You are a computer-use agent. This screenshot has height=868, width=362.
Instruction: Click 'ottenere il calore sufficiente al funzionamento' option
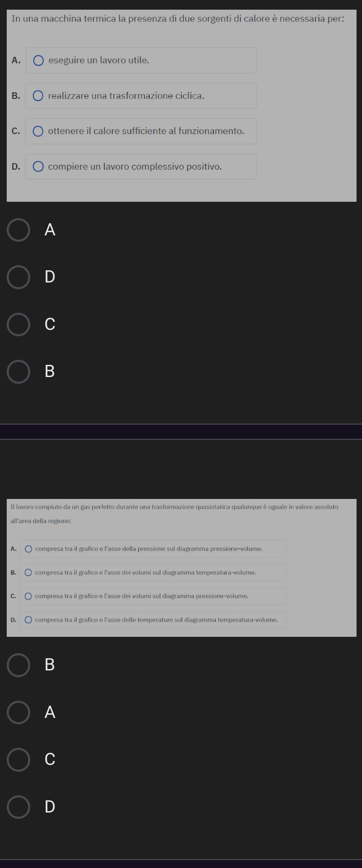141,131
